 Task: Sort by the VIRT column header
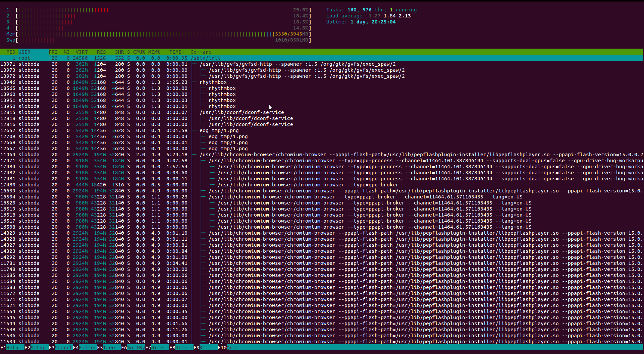[82, 52]
